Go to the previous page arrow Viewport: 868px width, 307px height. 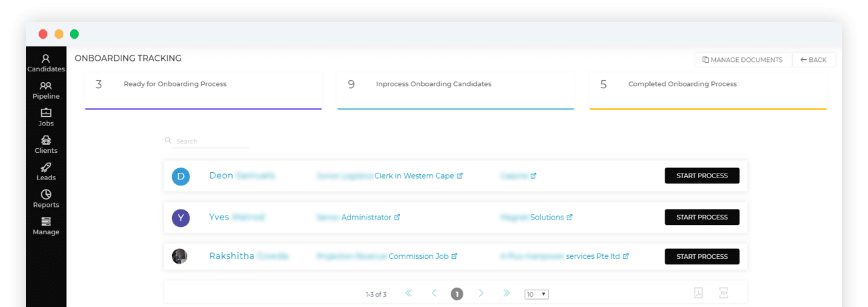point(434,294)
